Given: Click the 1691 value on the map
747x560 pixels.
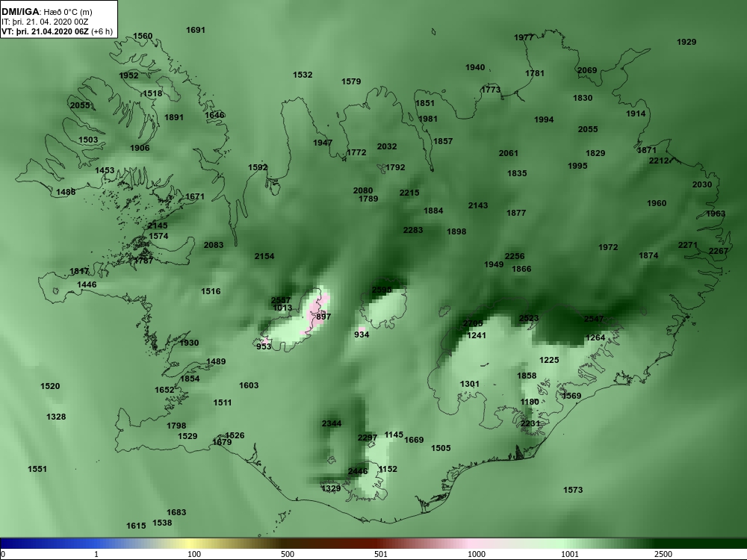Looking at the screenshot, I should point(196,30).
